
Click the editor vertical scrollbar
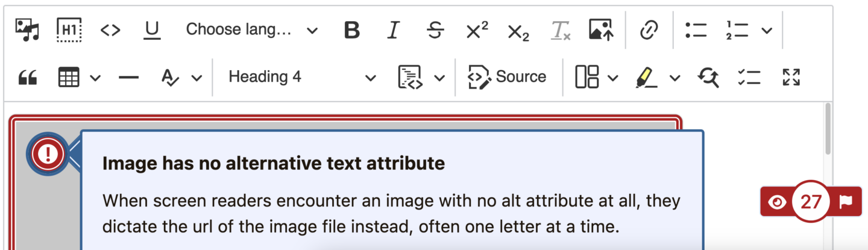coord(828,129)
